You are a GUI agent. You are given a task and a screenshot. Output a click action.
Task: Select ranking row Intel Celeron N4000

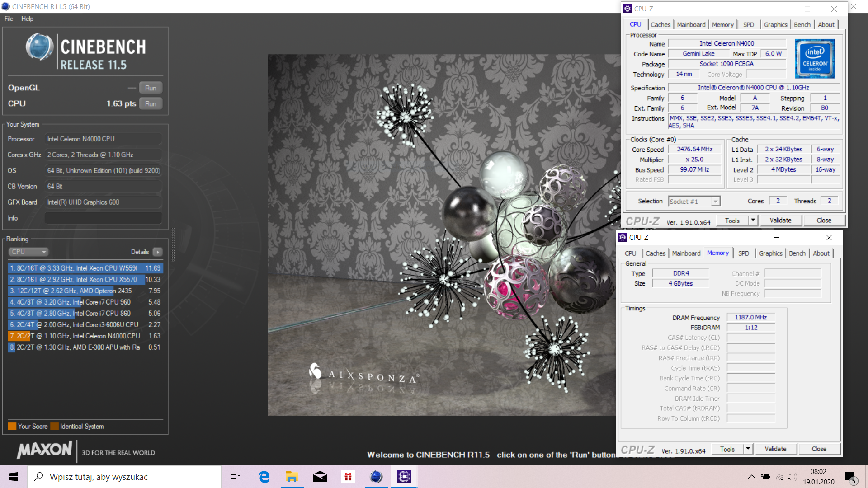click(85, 336)
